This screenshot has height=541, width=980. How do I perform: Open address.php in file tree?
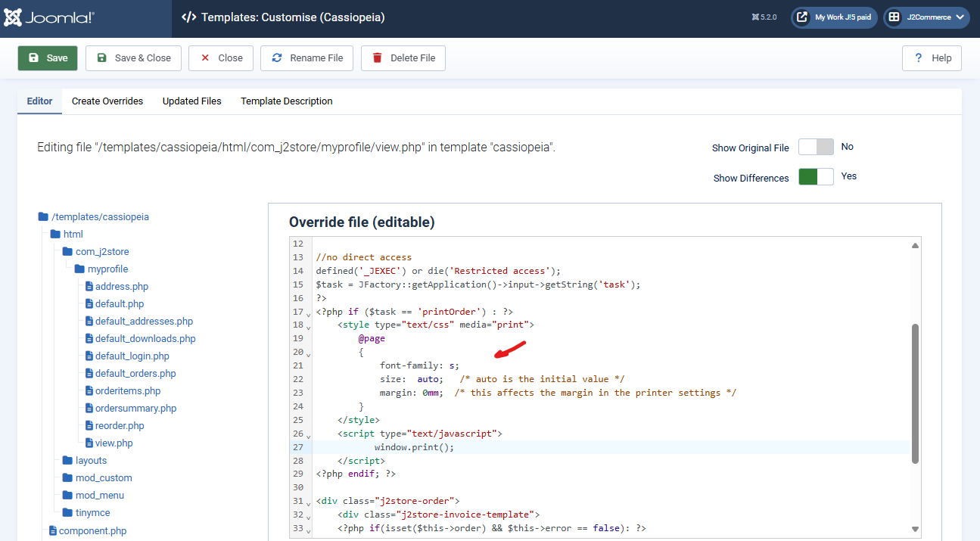(x=117, y=287)
